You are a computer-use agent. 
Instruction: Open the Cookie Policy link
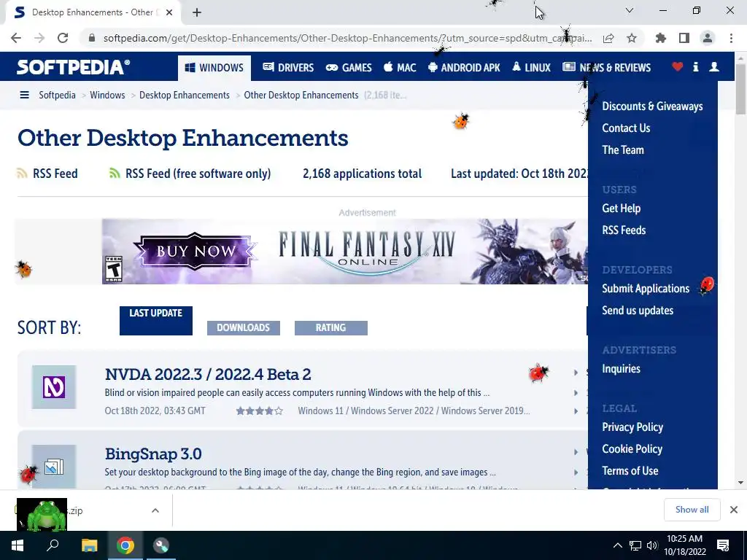coord(632,449)
